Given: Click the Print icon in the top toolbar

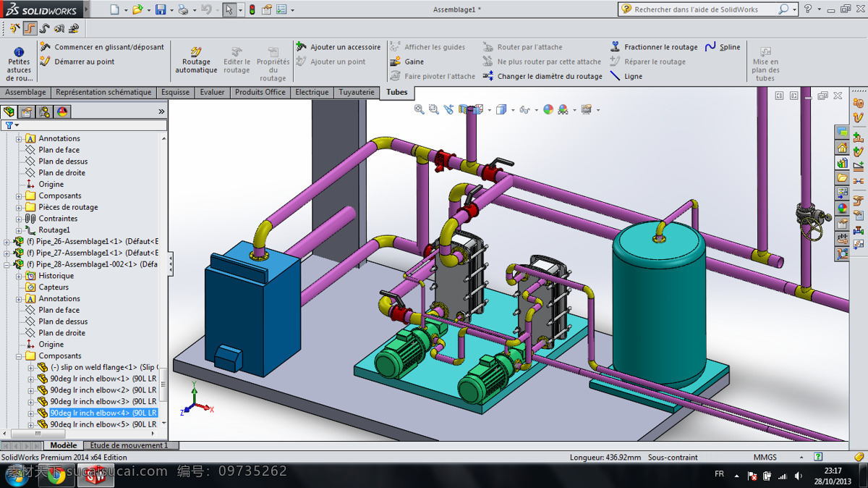Looking at the screenshot, I should 183,9.
